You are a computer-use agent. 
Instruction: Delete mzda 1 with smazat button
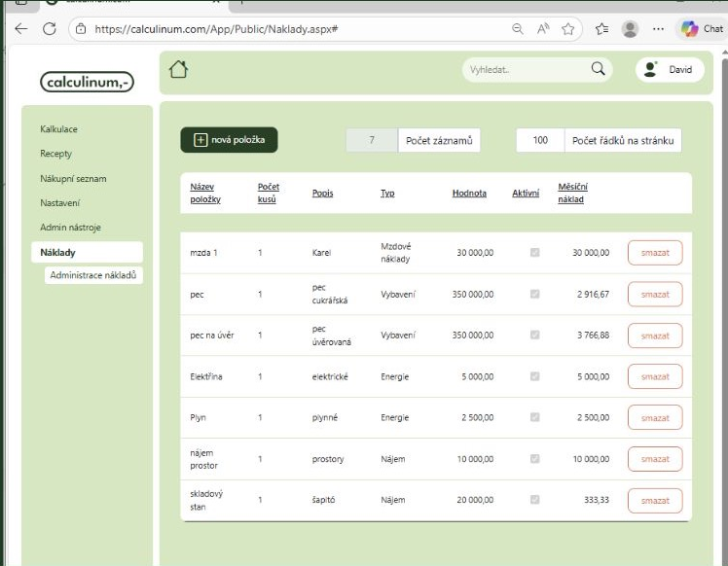[655, 253]
